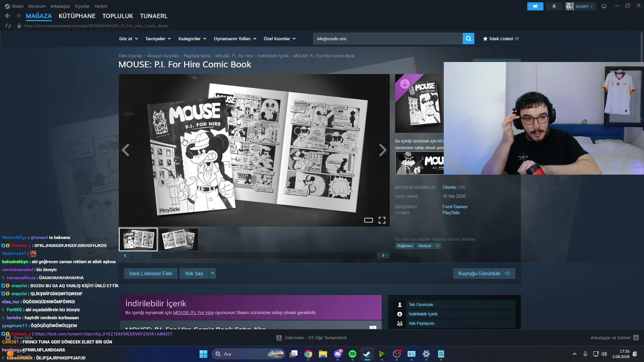
Task: Click the İstek Listesine Ekle button
Action: click(150, 274)
